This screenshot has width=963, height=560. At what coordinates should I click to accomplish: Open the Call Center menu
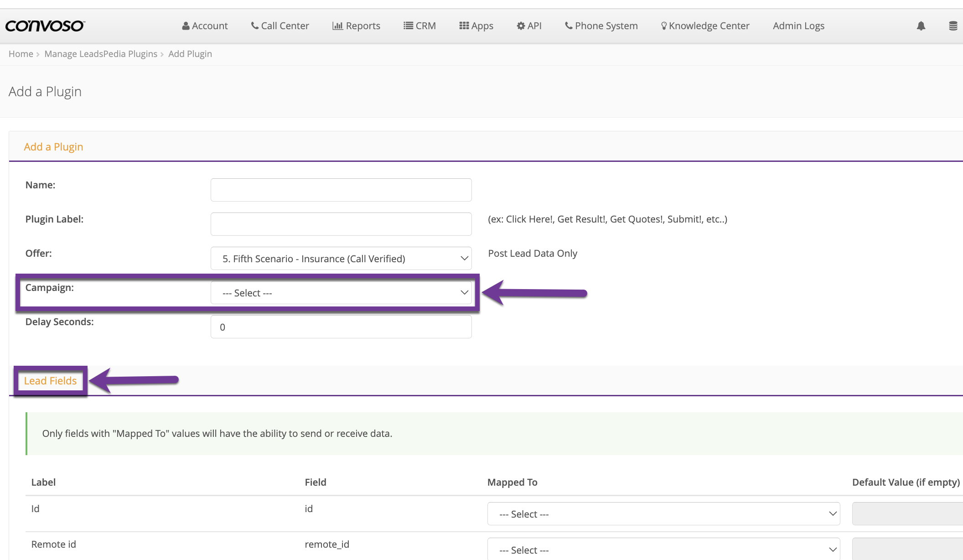(x=280, y=26)
